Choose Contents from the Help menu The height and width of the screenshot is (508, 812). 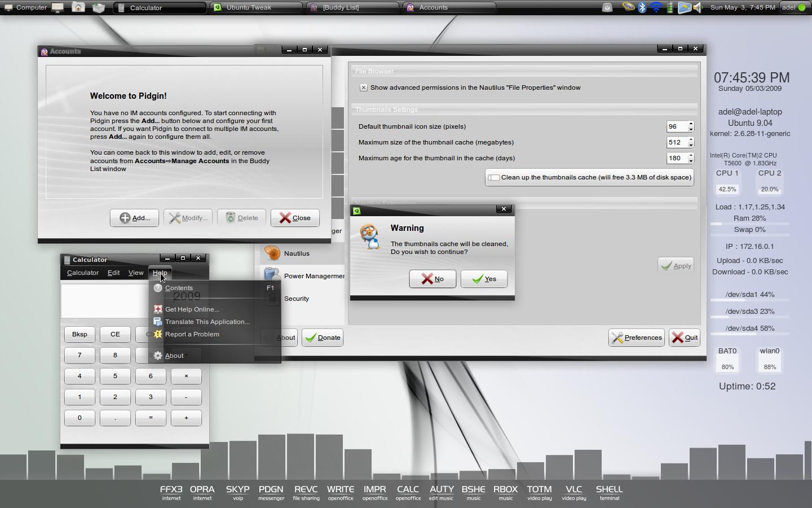coord(215,288)
